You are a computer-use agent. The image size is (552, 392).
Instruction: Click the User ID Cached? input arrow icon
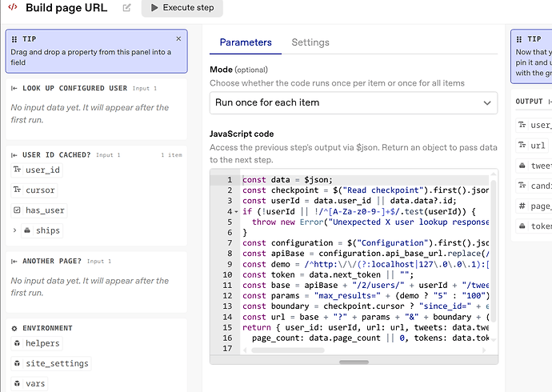[14, 155]
